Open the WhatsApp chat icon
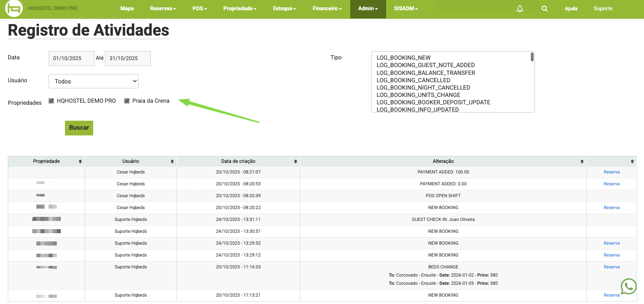Viewport: 644px width, 304px height. 628,286
